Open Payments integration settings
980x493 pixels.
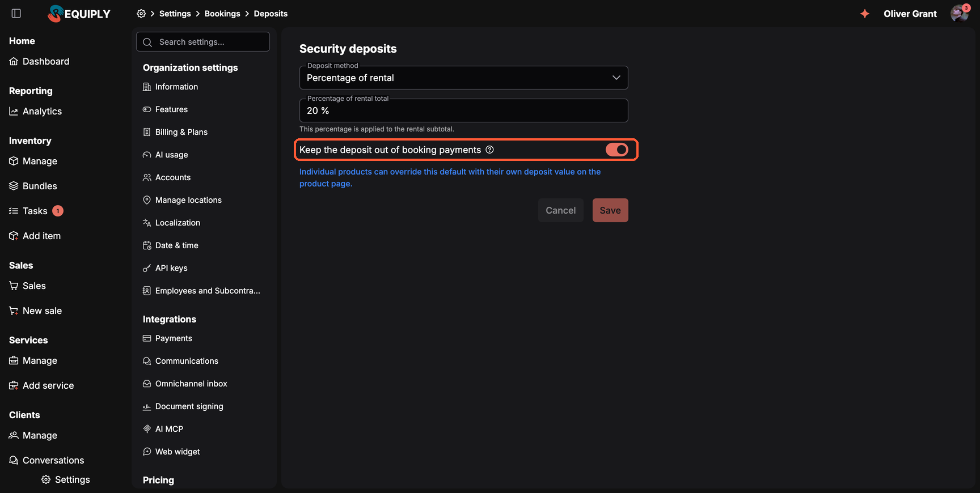click(167, 338)
